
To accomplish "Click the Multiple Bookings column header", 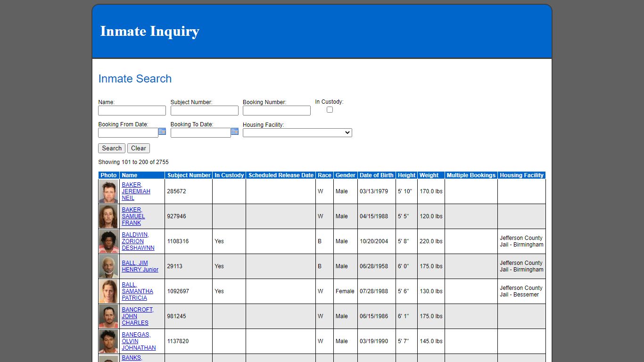I will click(471, 175).
